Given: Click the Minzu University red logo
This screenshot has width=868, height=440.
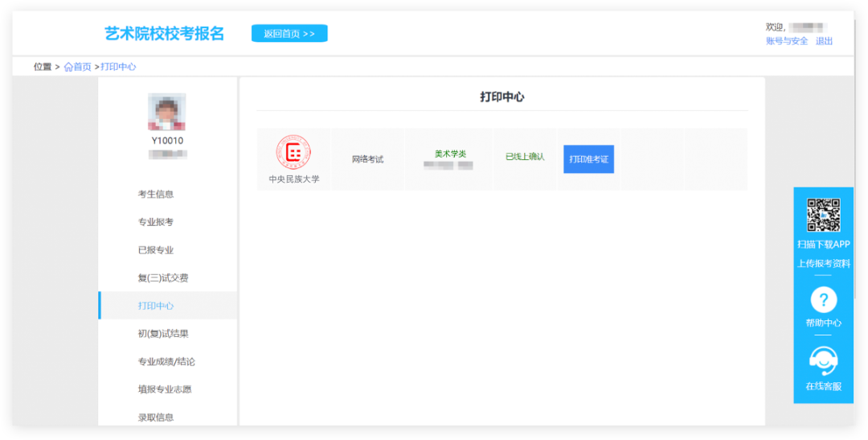Looking at the screenshot, I should [293, 152].
